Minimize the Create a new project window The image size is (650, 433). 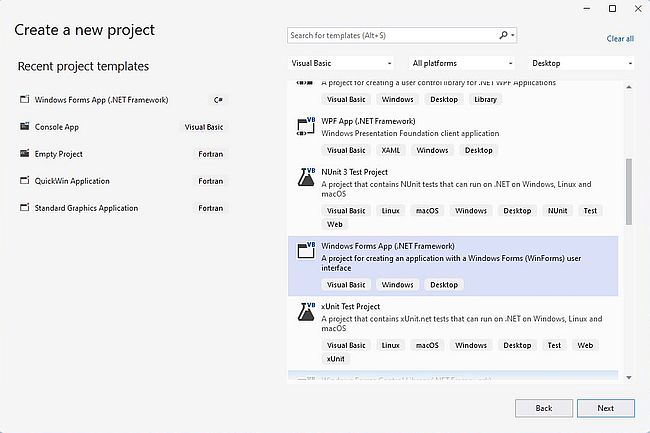tap(587, 9)
